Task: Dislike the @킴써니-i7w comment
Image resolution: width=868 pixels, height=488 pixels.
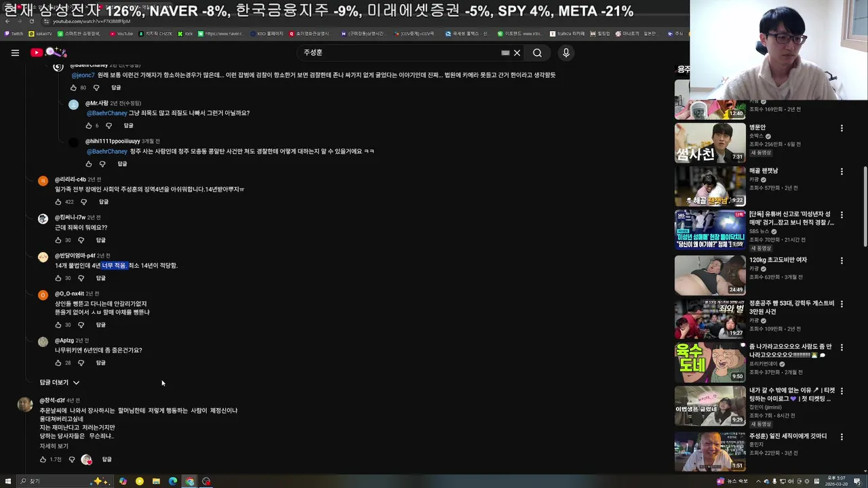Action: pos(81,241)
